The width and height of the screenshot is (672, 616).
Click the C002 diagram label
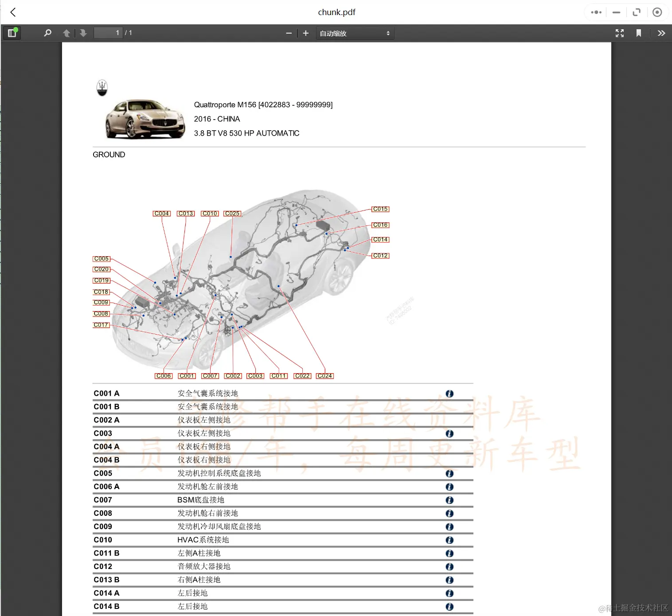[x=233, y=376]
